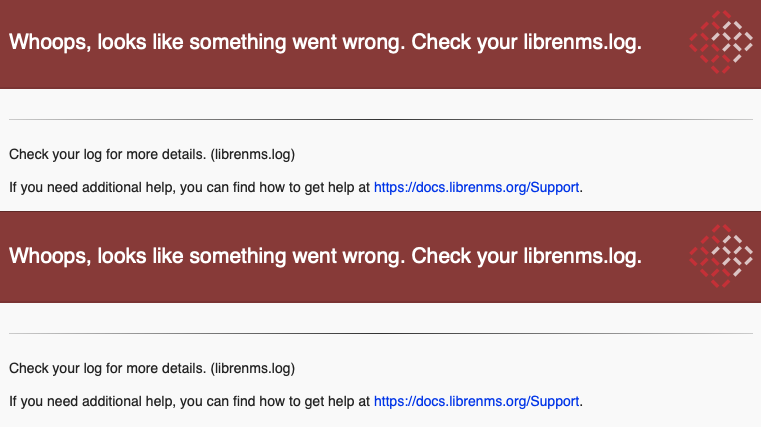The width and height of the screenshot is (761, 427).
Task: Click the LibreNMS logo in the first banner
Action: 721,42
